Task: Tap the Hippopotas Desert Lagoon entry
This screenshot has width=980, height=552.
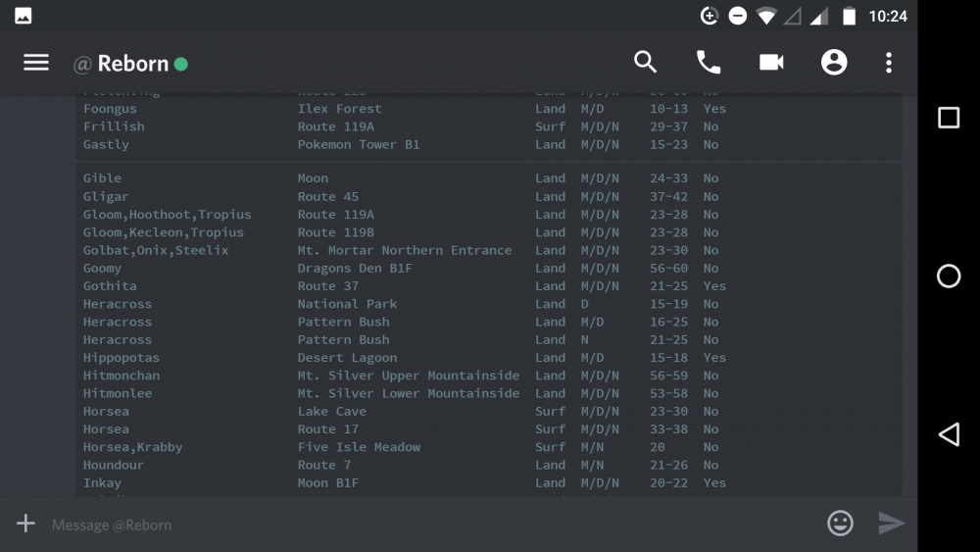Action: pos(402,358)
